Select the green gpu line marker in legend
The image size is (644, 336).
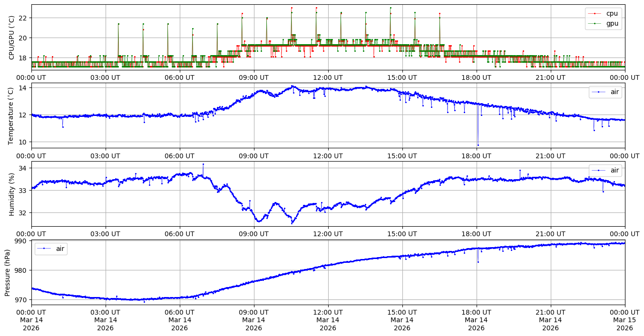595,23
